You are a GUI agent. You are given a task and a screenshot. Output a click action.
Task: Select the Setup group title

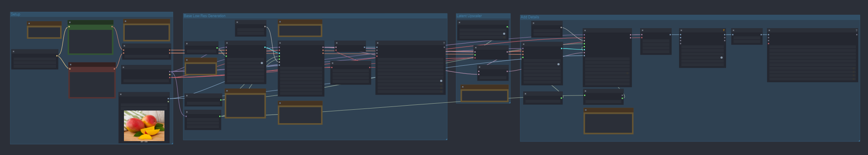pyautogui.click(x=15, y=14)
